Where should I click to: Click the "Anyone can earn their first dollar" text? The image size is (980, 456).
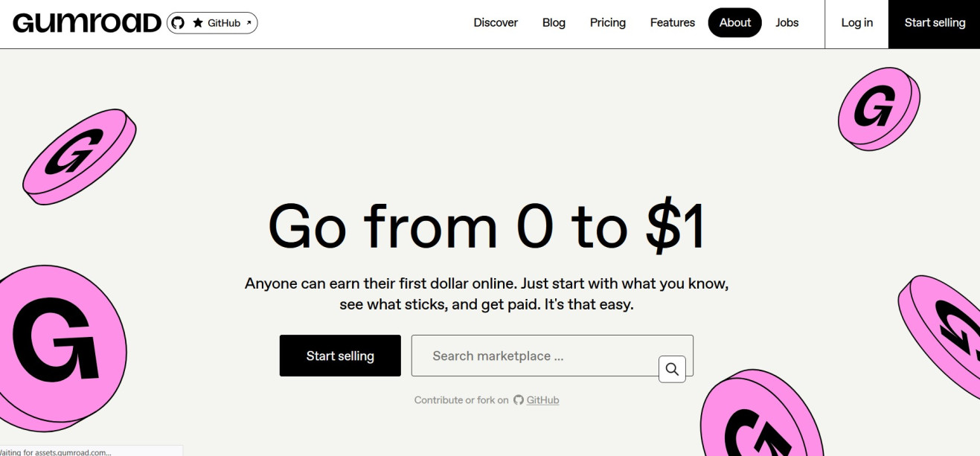(x=487, y=294)
